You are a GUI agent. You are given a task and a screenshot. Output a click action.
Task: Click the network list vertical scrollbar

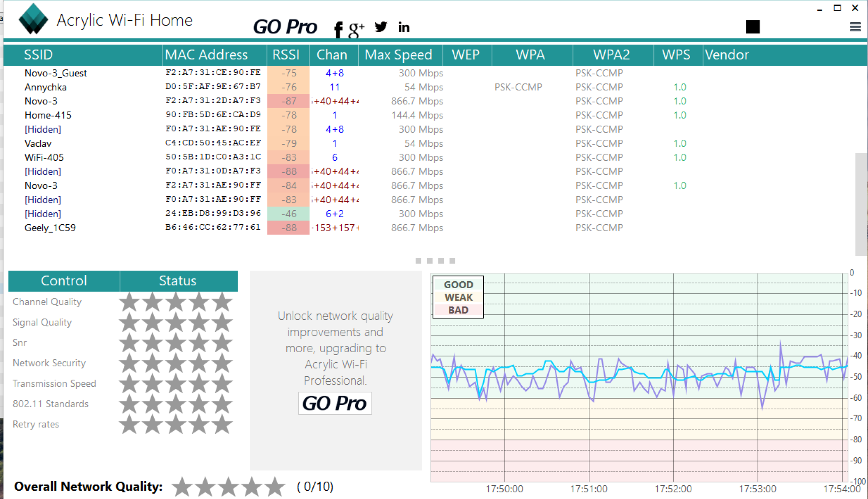tap(861, 204)
